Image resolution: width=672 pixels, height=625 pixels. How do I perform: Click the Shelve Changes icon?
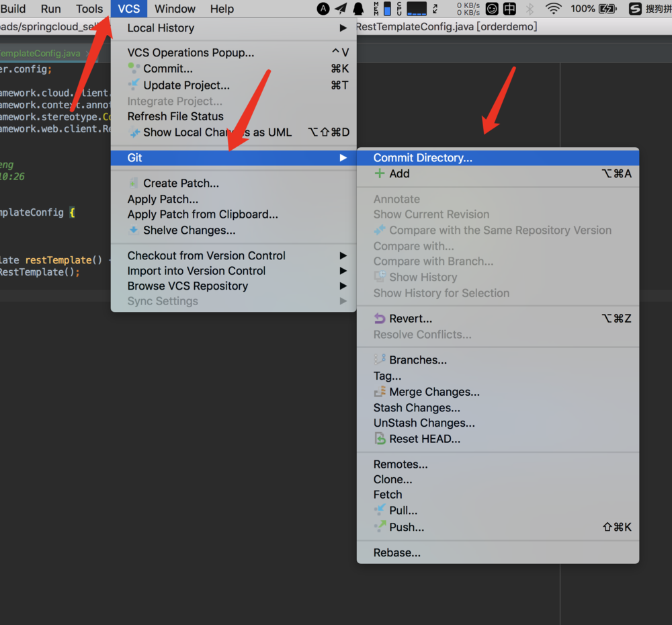click(x=134, y=230)
